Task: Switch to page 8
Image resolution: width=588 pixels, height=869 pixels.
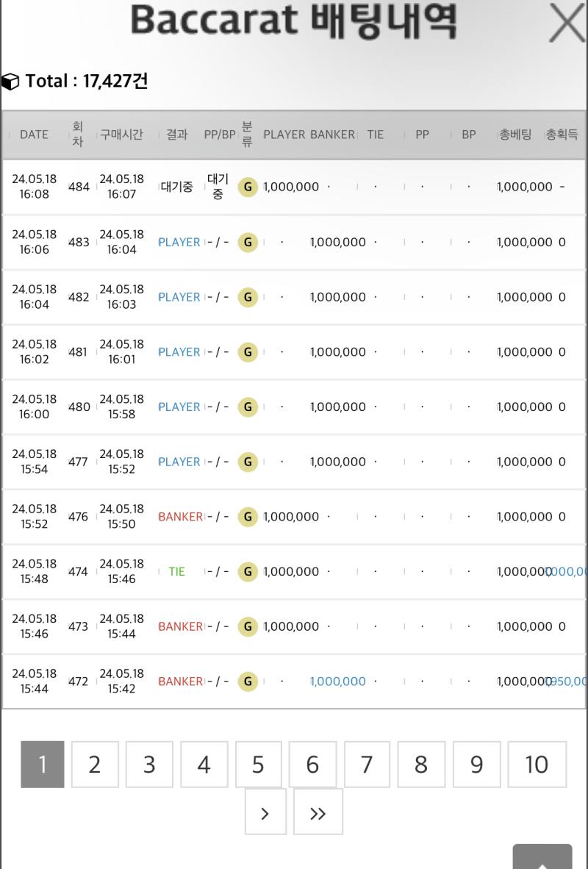Action: coord(421,765)
